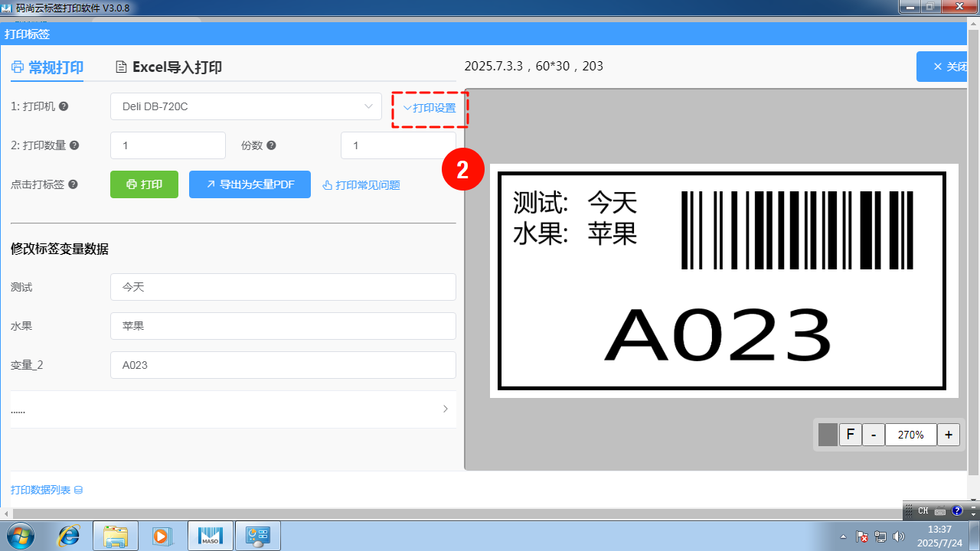Click the network tray icon
Image resolution: width=980 pixels, height=551 pixels.
pyautogui.click(x=880, y=536)
